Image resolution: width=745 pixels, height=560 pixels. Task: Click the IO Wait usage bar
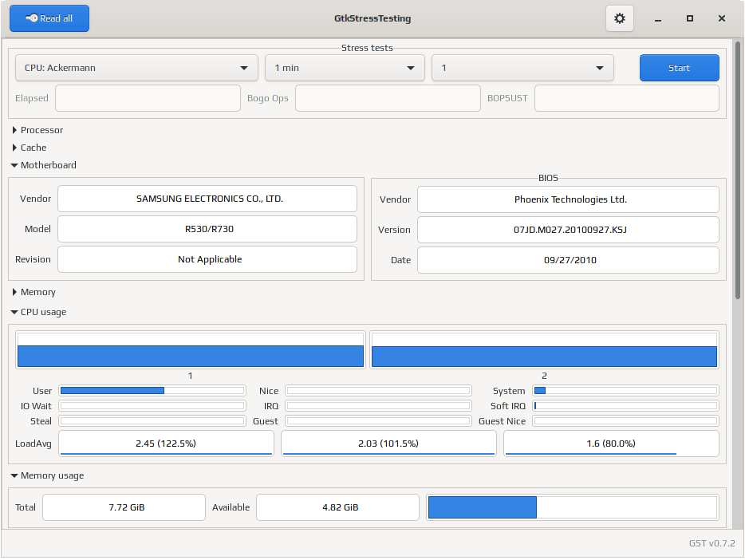152,406
